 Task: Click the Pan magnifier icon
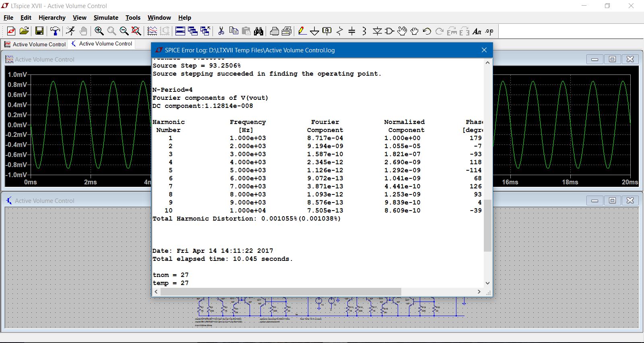111,31
